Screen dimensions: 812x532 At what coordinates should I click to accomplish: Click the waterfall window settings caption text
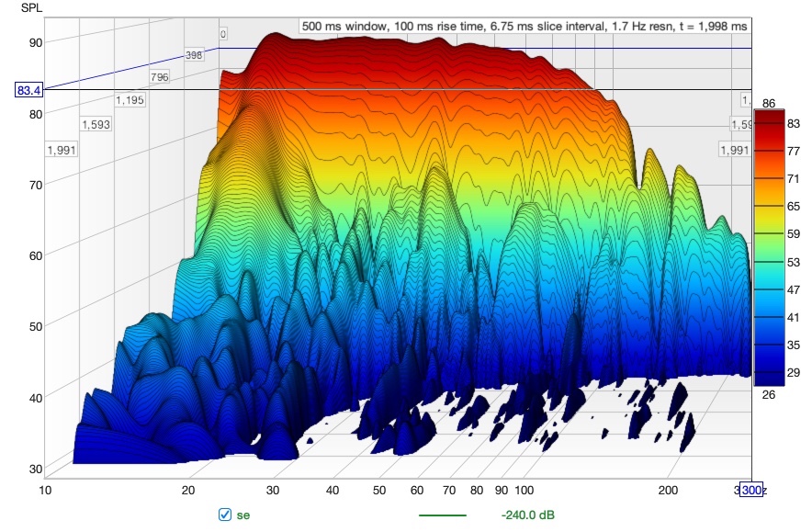tap(524, 26)
